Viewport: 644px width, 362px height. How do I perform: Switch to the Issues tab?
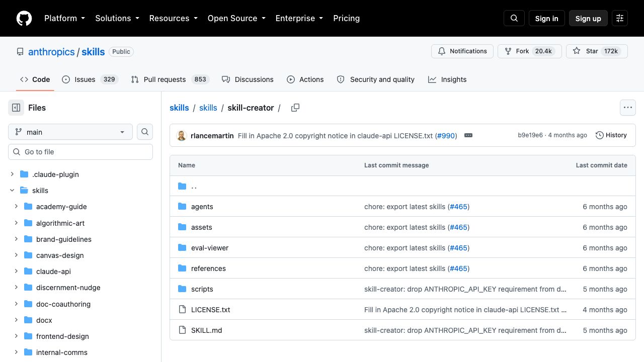[x=90, y=79]
